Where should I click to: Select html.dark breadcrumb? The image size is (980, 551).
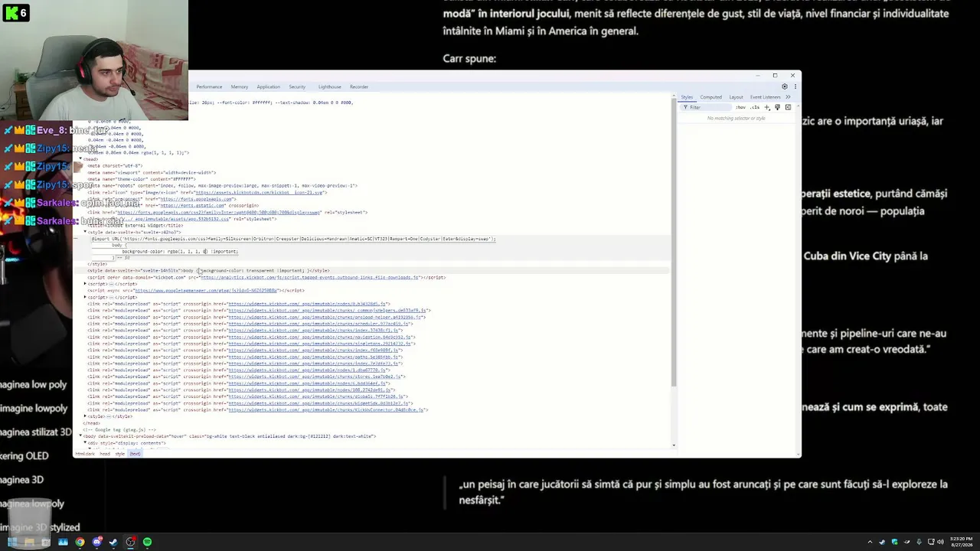pyautogui.click(x=85, y=454)
